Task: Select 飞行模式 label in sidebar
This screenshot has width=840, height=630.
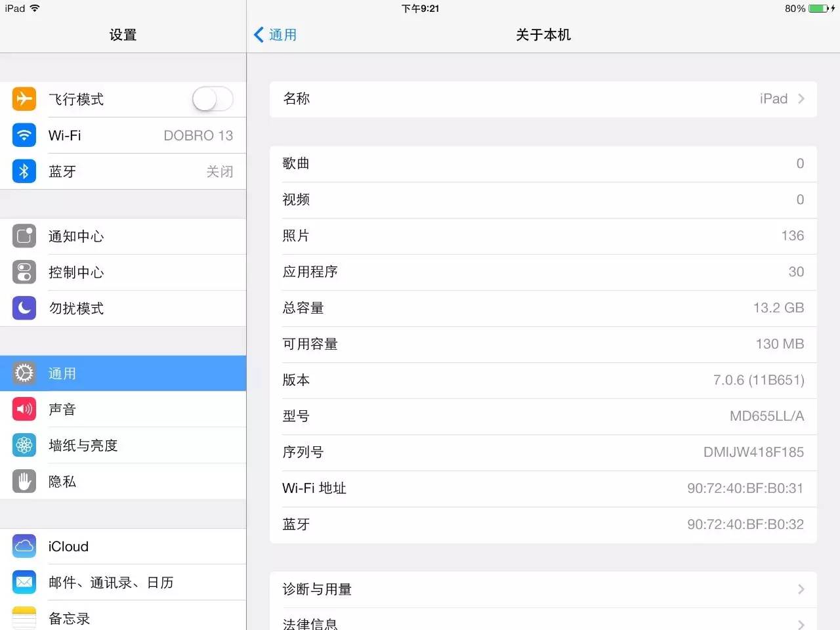Action: click(x=76, y=100)
